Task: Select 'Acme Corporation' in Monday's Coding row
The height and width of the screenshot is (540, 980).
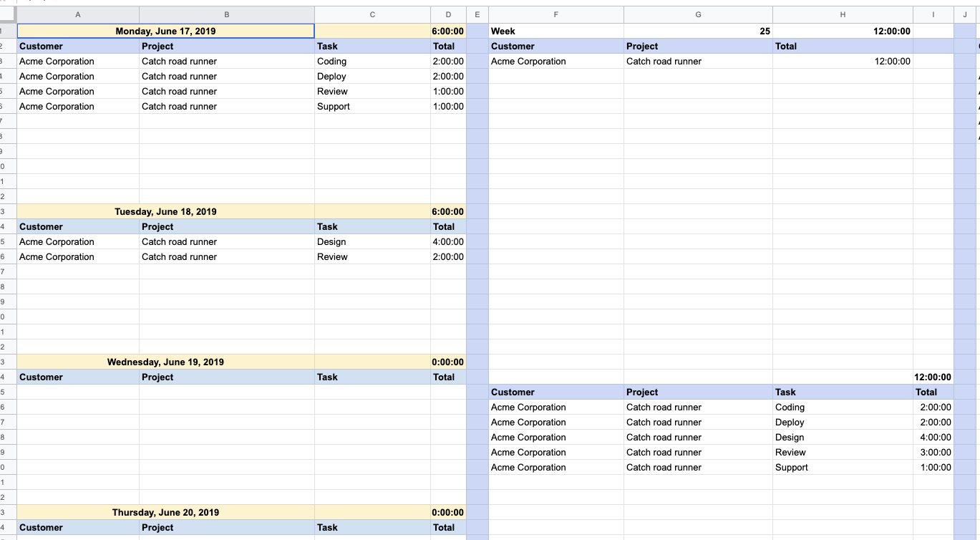Action: click(78, 62)
